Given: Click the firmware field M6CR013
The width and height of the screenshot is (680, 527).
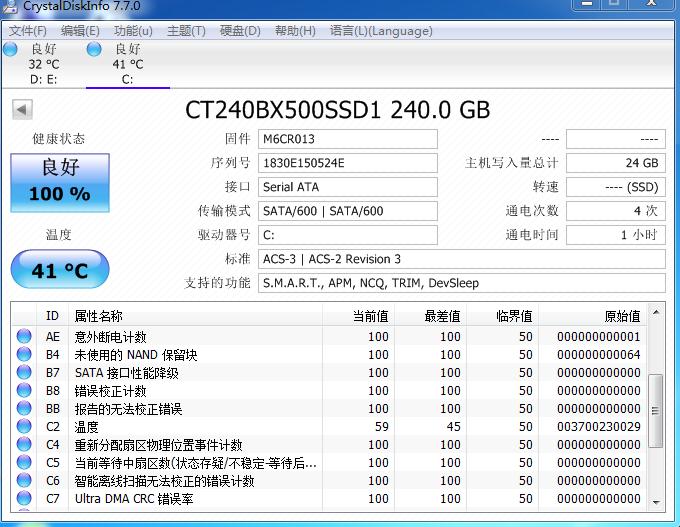Looking at the screenshot, I should pyautogui.click(x=347, y=139).
